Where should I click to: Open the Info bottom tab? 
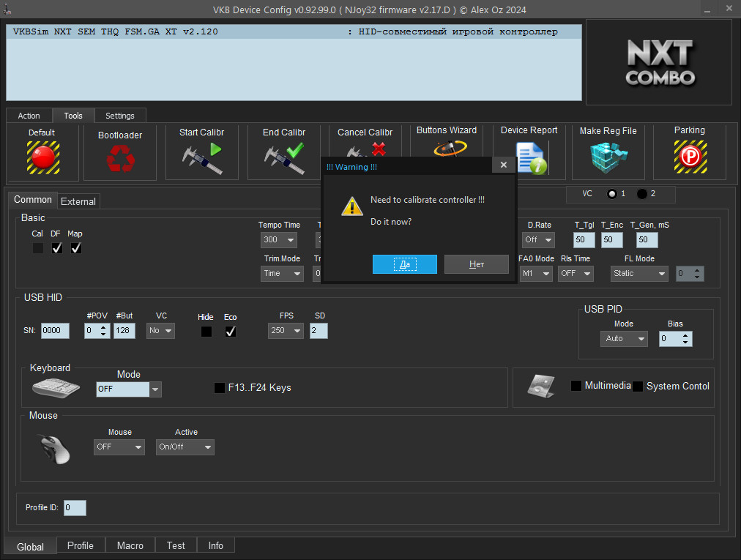(215, 545)
